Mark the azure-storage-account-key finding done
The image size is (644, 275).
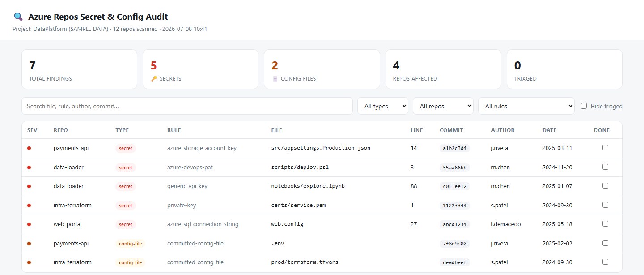tap(605, 147)
